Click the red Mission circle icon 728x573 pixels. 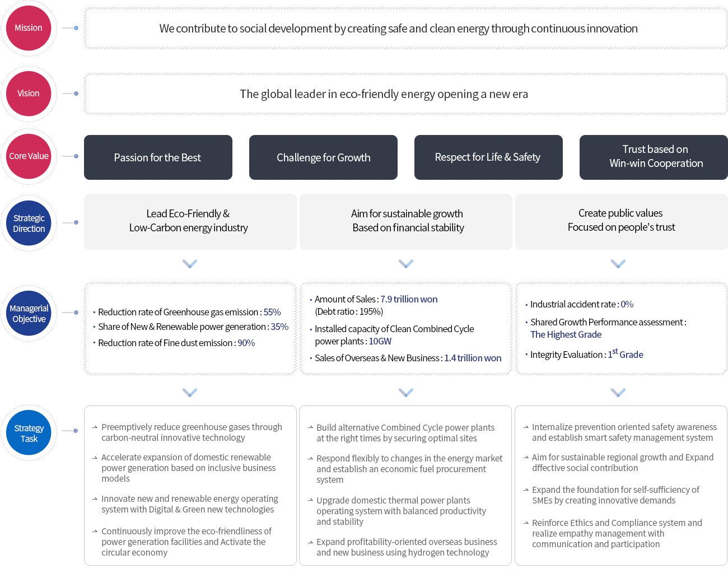click(29, 28)
